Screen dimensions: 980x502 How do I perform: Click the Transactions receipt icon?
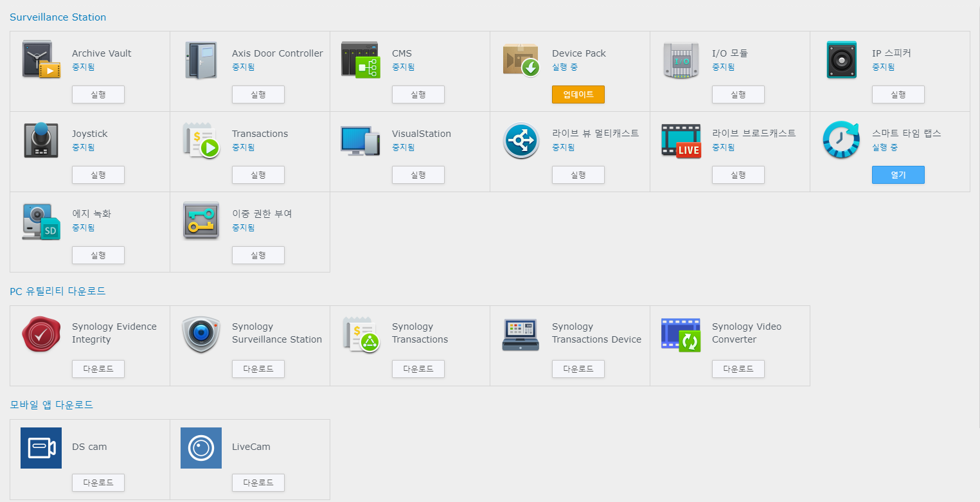pos(201,140)
